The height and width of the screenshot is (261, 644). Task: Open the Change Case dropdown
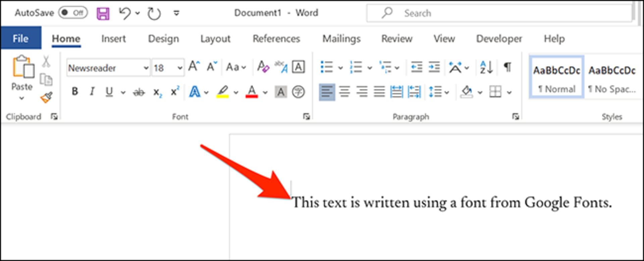point(236,67)
